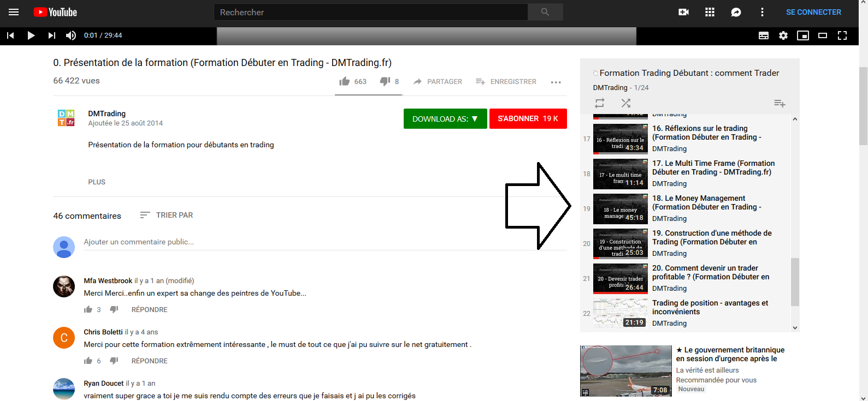This screenshot has width=868, height=401.
Task: Open playlist video 17. Le Multi Time Frame
Action: point(713,167)
